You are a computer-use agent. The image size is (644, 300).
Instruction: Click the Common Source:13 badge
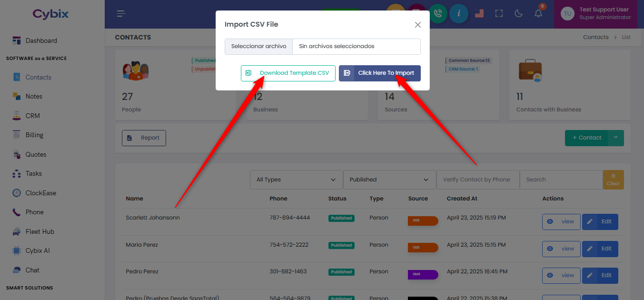coord(469,60)
